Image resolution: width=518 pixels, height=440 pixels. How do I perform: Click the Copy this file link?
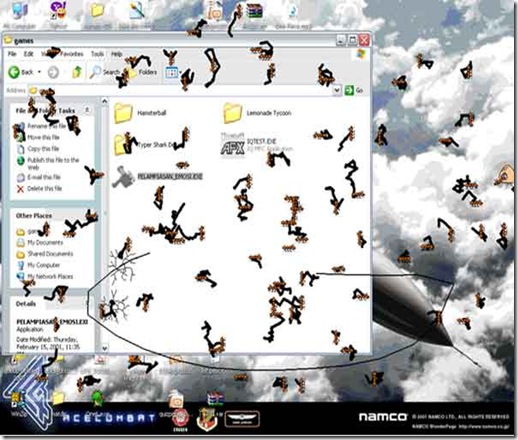click(x=43, y=149)
